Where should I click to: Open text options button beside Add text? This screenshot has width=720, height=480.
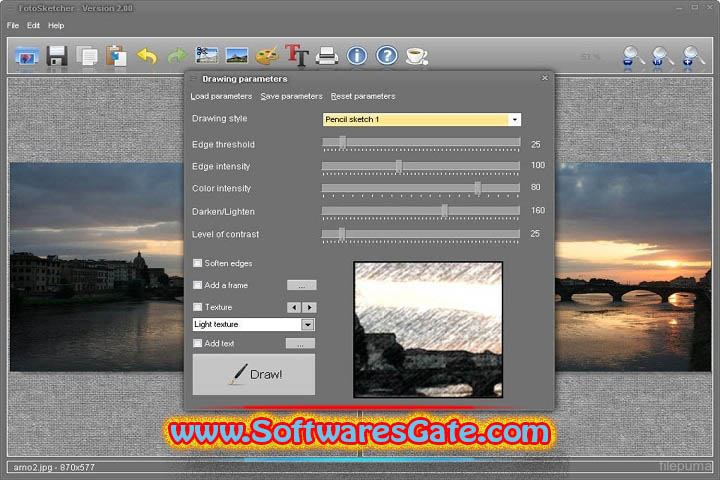(300, 343)
